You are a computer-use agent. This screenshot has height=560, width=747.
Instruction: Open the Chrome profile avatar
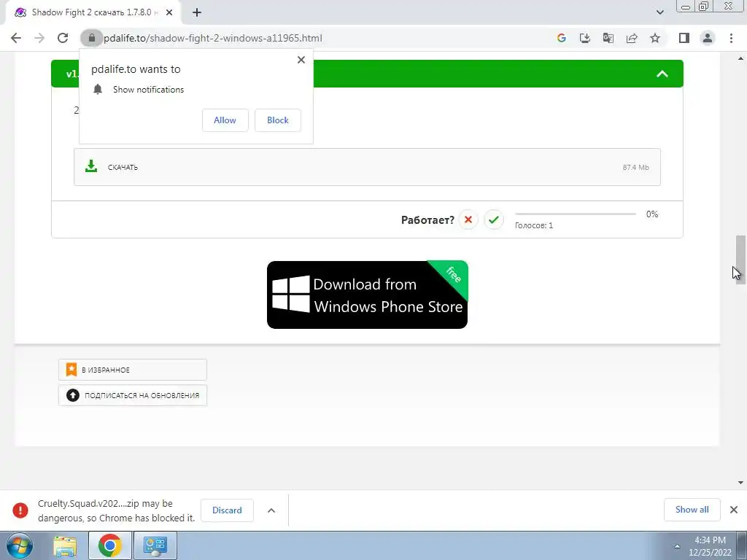708,38
